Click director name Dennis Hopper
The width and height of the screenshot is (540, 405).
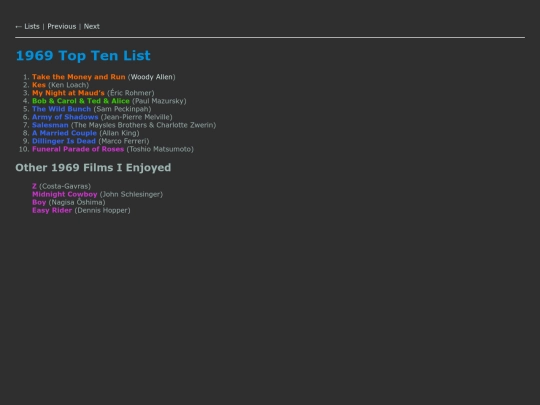click(102, 210)
